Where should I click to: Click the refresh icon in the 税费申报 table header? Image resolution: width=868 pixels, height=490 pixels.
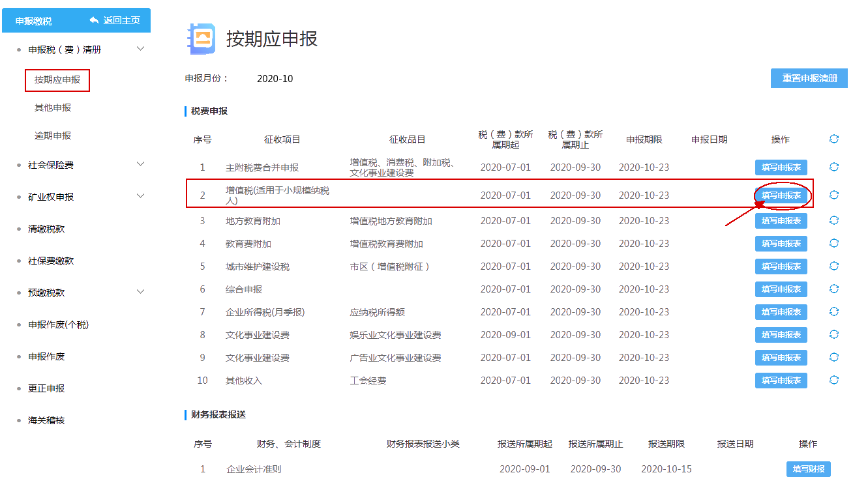click(x=833, y=139)
